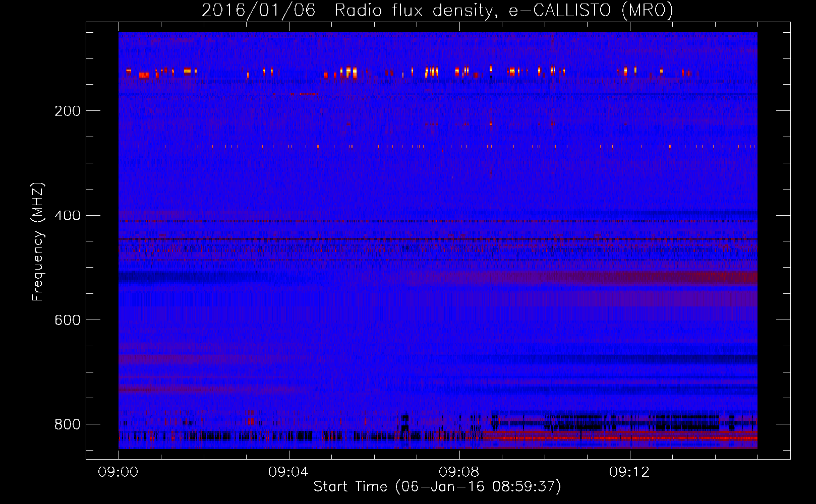Click the "Start Time (06-Jan-16 08:59:37)" axis label
Image resolution: width=816 pixels, height=504 pixels.
tap(437, 487)
